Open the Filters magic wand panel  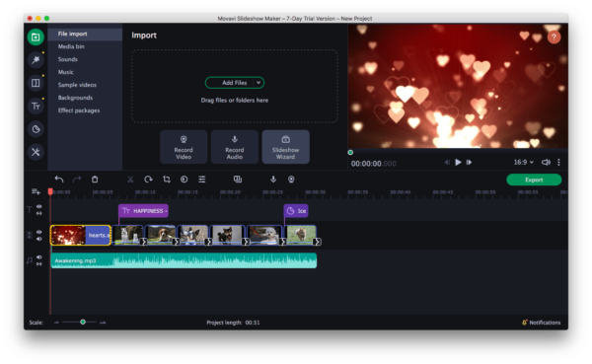point(36,59)
